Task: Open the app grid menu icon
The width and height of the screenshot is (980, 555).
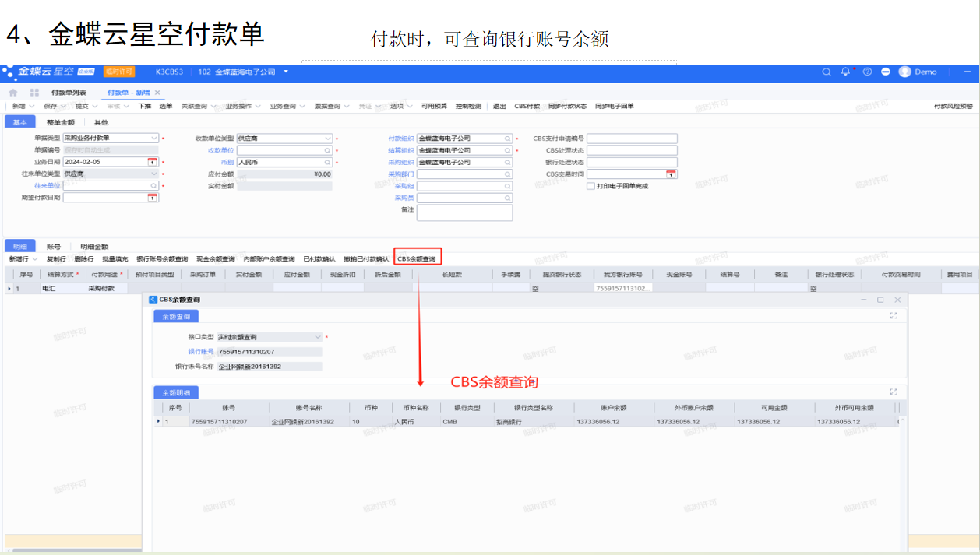Action: 34,92
